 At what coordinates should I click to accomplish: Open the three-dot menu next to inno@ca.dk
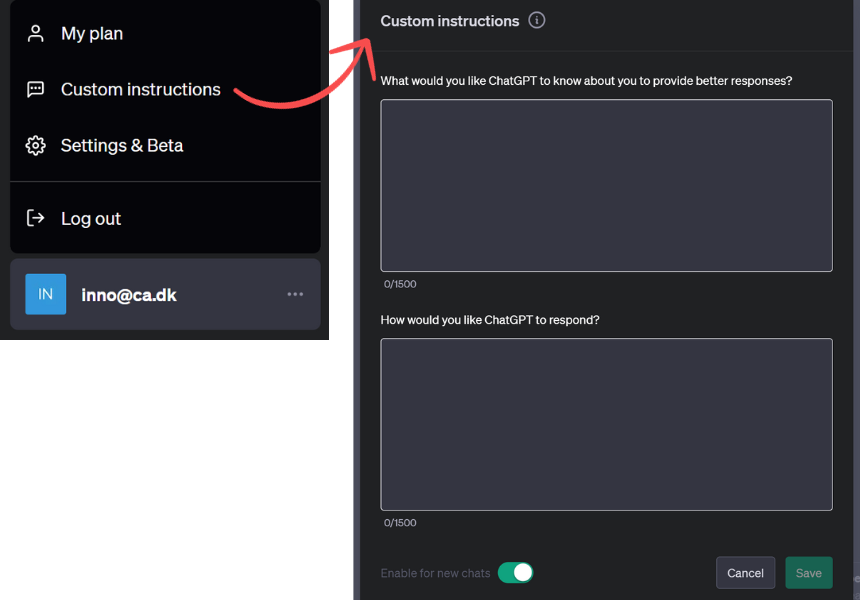tap(295, 294)
